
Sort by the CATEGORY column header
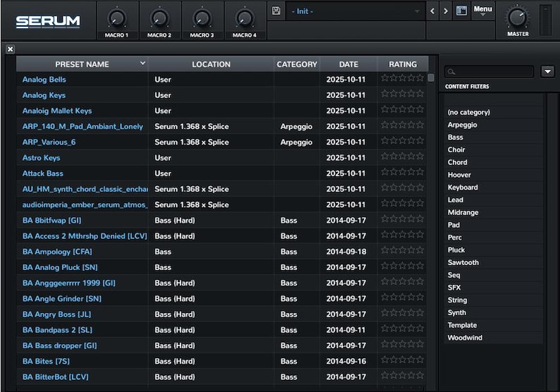(x=297, y=64)
